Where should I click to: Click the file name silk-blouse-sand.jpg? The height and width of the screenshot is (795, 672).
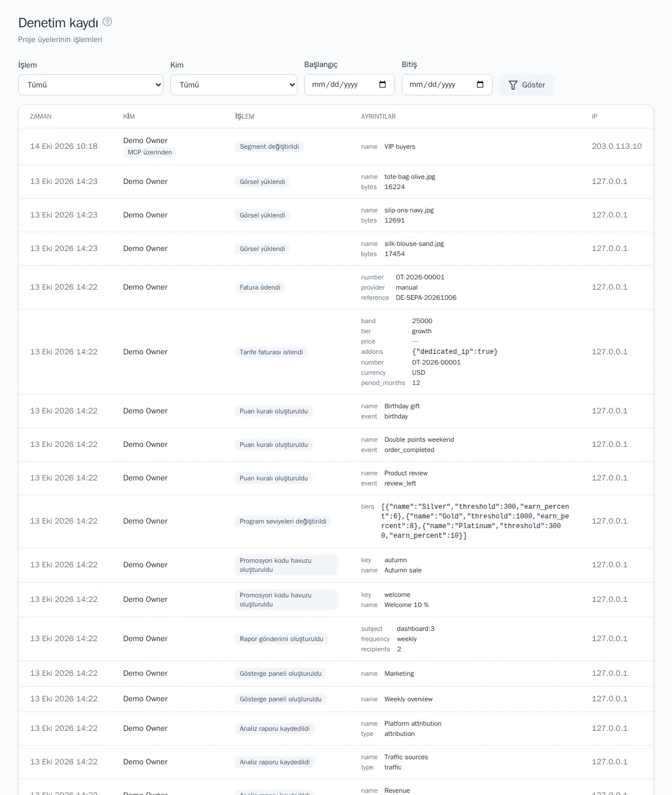(x=414, y=244)
